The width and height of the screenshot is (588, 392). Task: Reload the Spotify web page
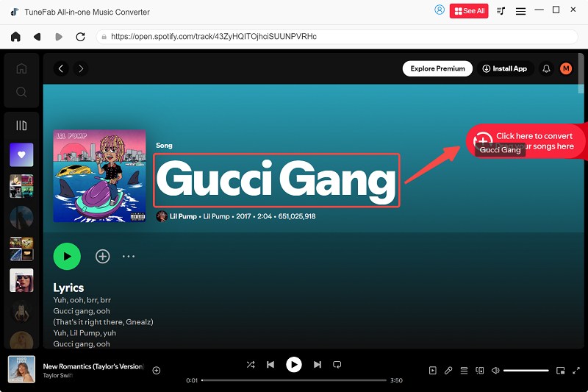(x=80, y=37)
